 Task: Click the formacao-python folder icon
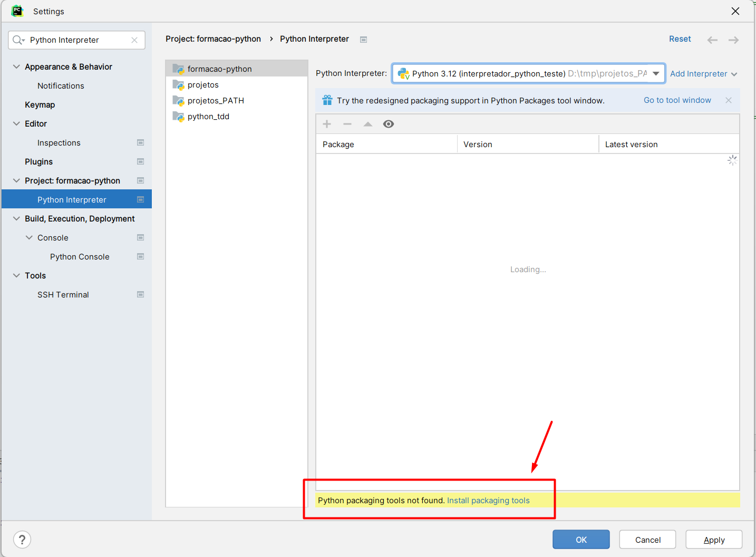178,69
